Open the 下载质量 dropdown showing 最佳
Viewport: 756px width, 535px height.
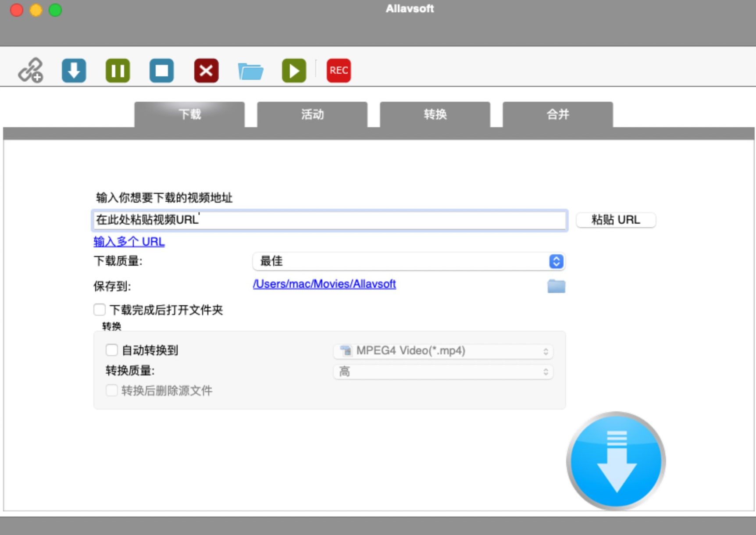409,261
